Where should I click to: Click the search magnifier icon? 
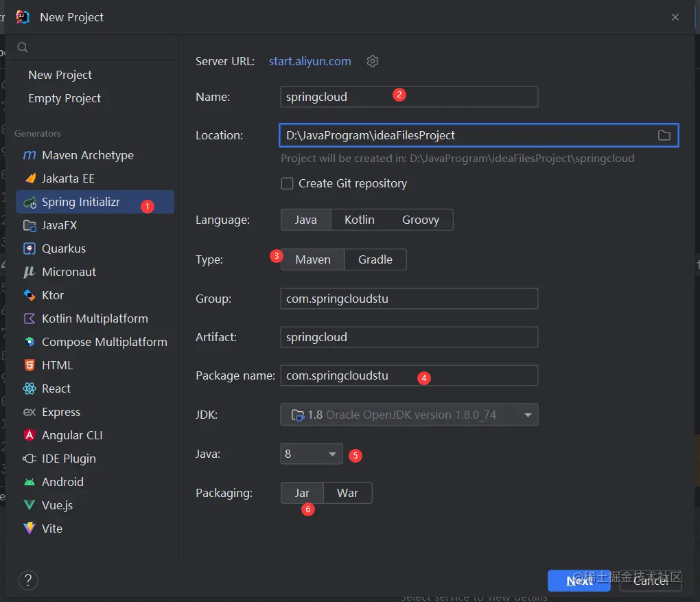click(23, 47)
